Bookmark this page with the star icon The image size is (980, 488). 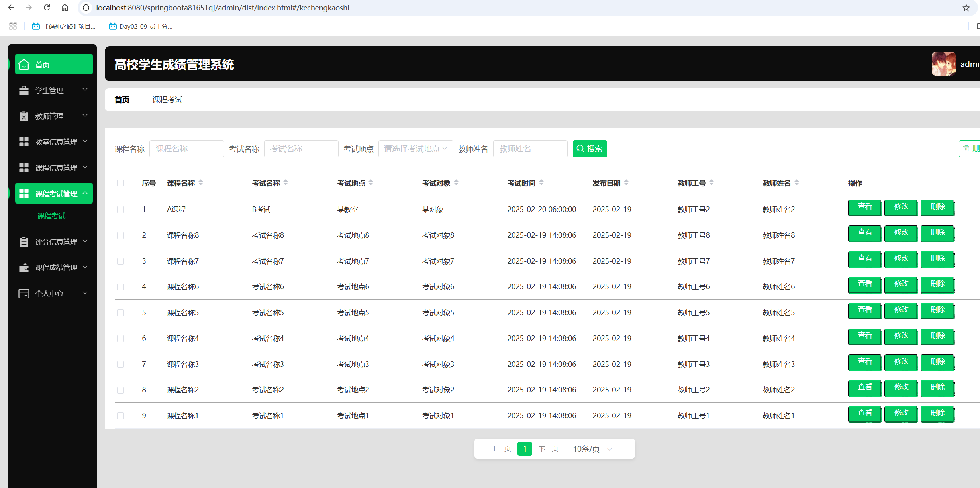click(x=966, y=8)
